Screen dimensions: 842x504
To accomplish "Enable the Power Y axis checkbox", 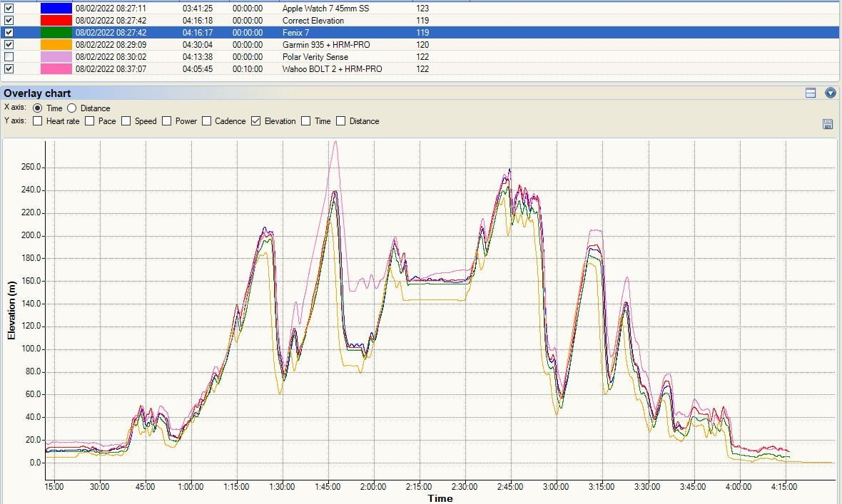I will (x=166, y=121).
